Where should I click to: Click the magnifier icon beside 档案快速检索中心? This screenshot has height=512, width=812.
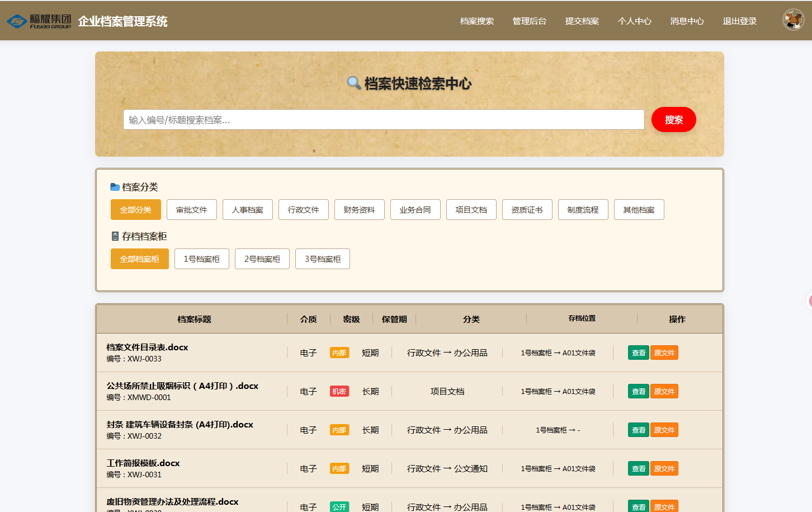point(354,83)
